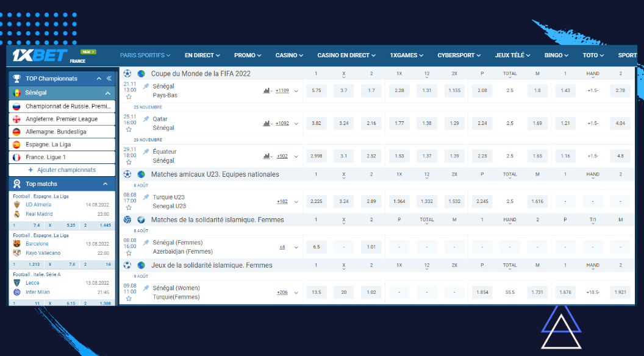Collapse sidebar with double-chevron icon
Image resolution: width=644 pixels, height=356 pixels.
click(109, 79)
